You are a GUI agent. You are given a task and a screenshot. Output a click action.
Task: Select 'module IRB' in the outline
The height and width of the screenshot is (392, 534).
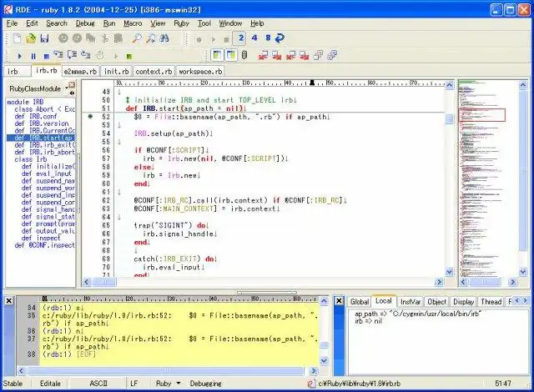[x=25, y=102]
